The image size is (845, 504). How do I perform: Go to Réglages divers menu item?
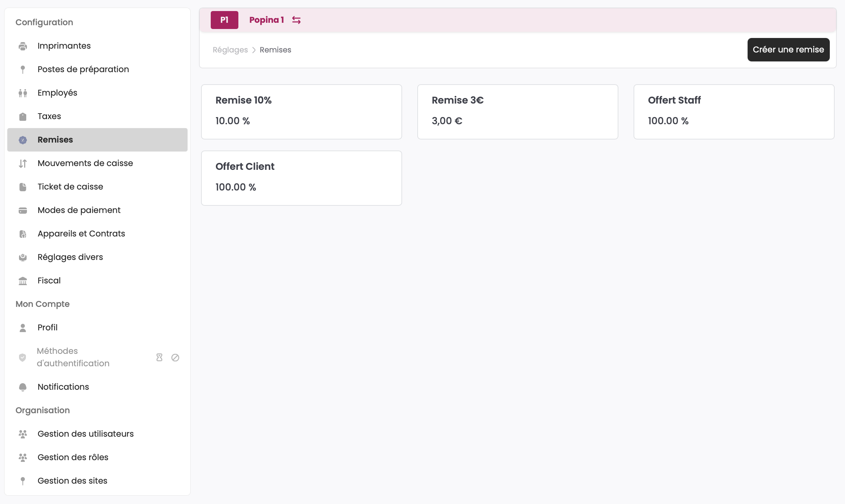70,257
